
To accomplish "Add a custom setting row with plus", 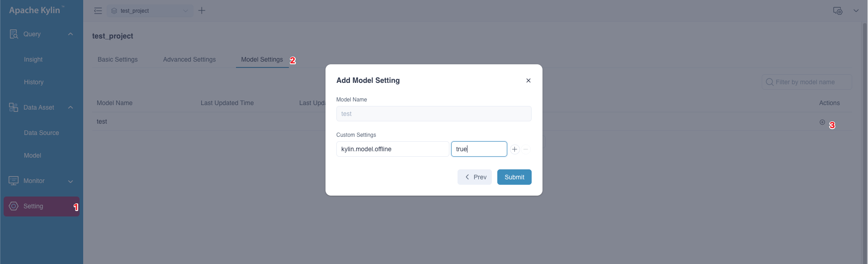I will point(514,149).
